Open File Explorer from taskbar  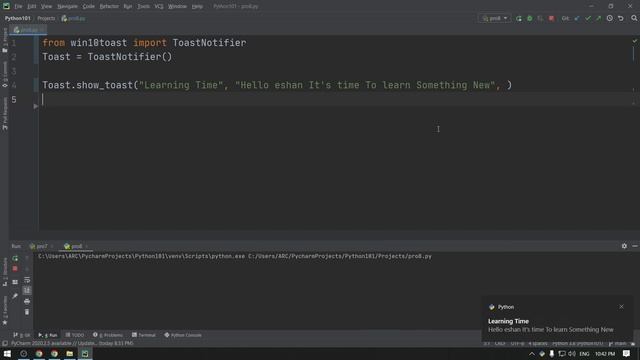[x=70, y=353]
